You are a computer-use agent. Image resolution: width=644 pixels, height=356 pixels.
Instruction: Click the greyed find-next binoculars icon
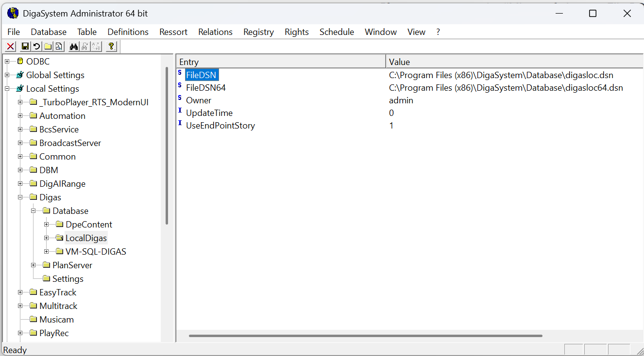tap(85, 47)
